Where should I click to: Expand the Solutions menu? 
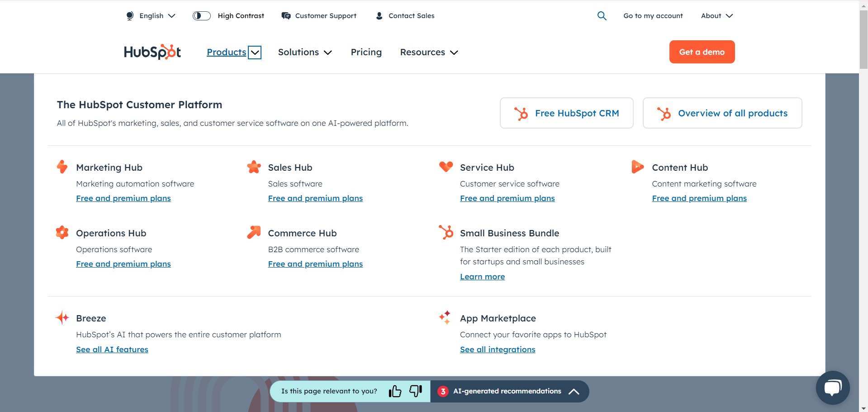pyautogui.click(x=305, y=53)
